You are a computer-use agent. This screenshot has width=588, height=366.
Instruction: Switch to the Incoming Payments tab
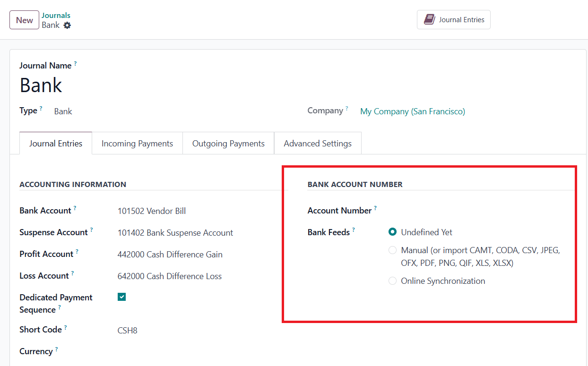click(137, 144)
